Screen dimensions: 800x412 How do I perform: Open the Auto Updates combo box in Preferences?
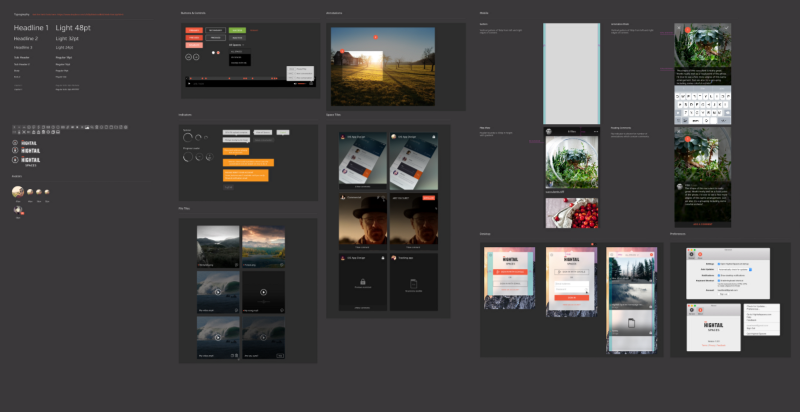pos(735,269)
